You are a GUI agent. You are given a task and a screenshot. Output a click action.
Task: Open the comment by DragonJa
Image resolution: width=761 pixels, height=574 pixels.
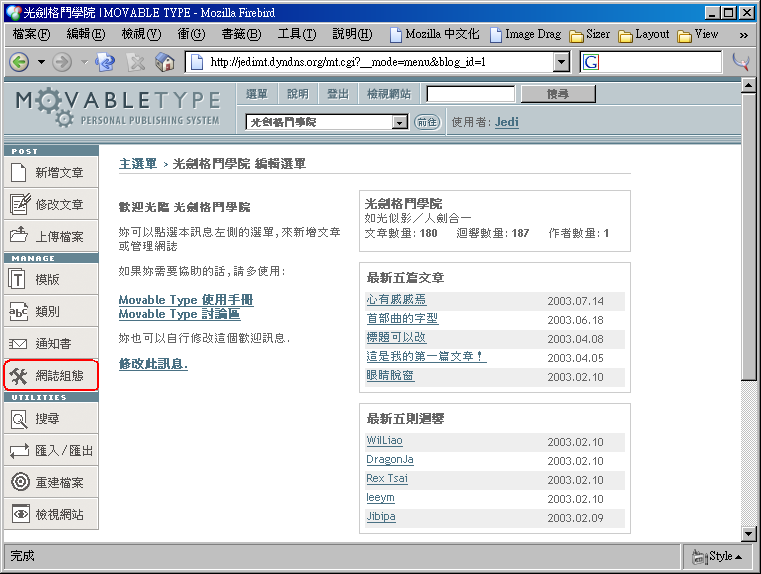tap(390, 459)
